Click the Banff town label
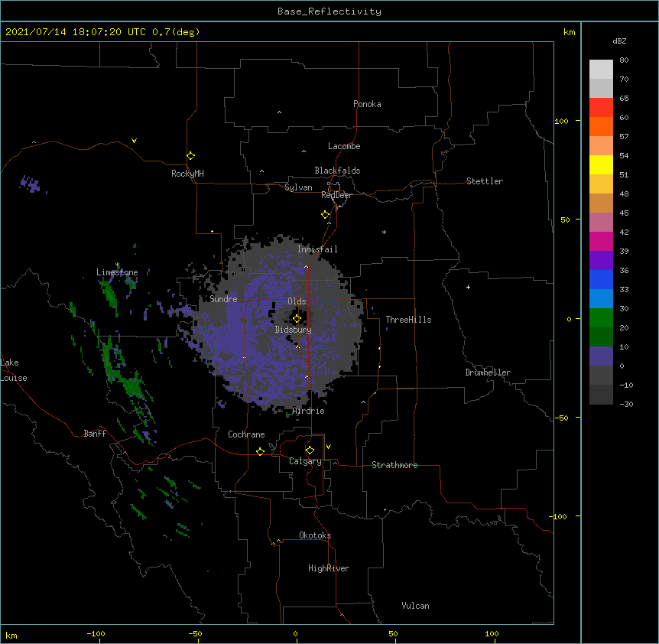 tap(95, 434)
